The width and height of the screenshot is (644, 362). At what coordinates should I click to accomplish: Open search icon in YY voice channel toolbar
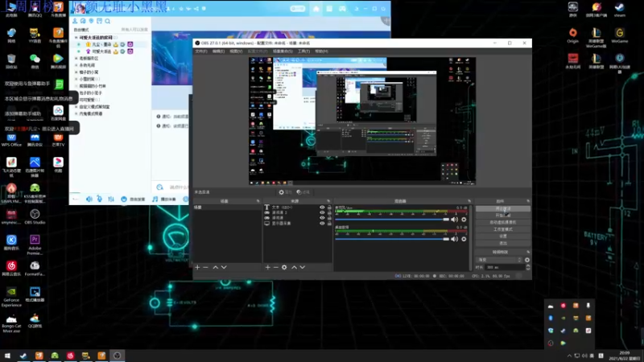tap(108, 21)
